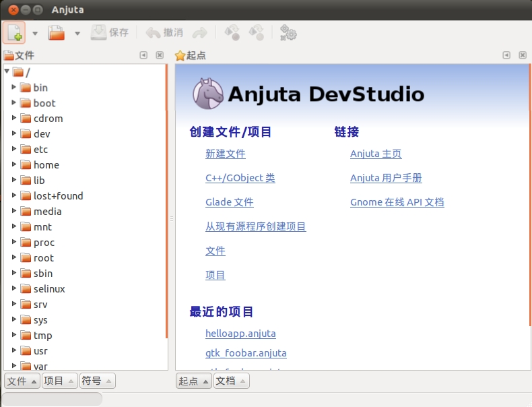Viewport: 532px width, 407px height.
Task: Click the 起点 page vertical scrollbar
Action: coord(530,195)
